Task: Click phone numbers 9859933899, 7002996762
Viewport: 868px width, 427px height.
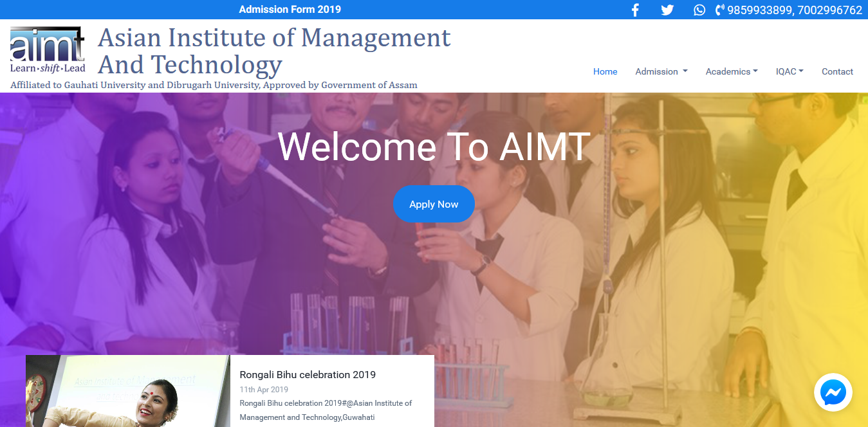Action: coord(795,10)
